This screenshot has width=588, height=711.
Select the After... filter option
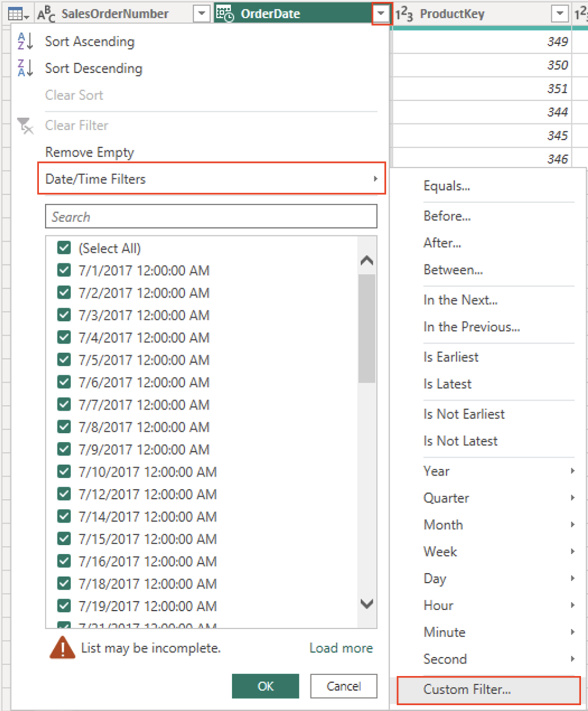coord(442,242)
